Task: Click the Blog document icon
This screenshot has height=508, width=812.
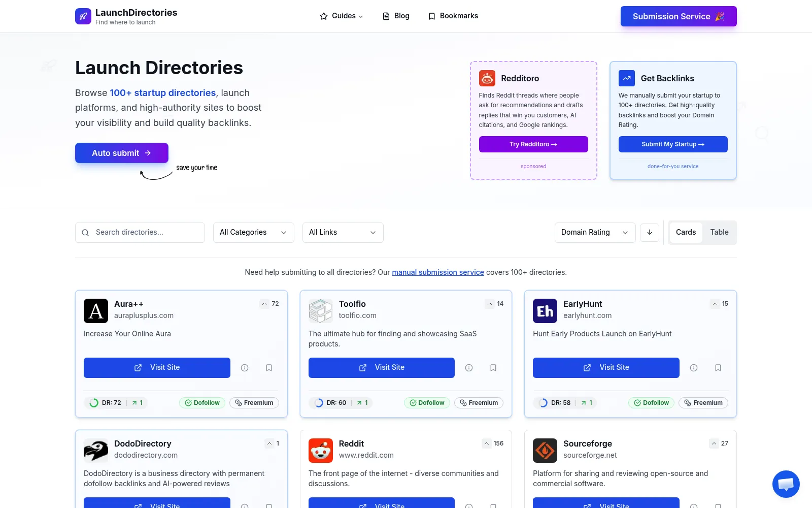Action: (x=386, y=16)
